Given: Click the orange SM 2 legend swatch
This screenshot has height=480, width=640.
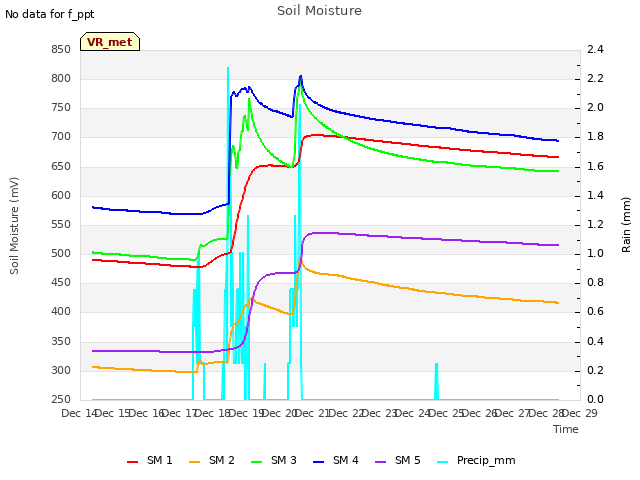Looking at the screenshot, I should pos(195,462).
